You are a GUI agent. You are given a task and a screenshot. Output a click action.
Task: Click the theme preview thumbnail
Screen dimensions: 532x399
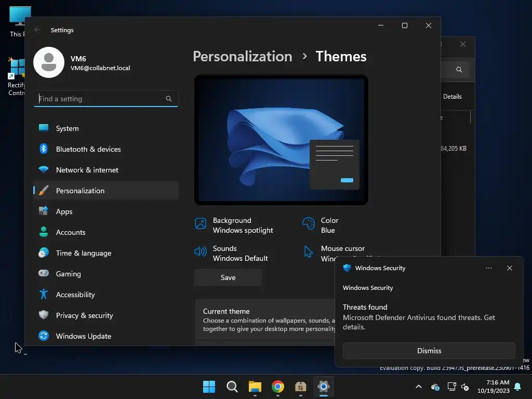281,140
